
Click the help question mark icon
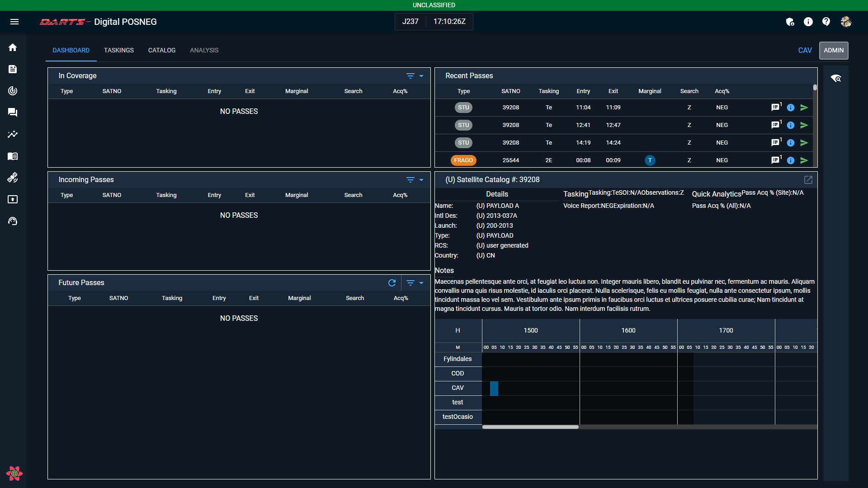(x=826, y=22)
